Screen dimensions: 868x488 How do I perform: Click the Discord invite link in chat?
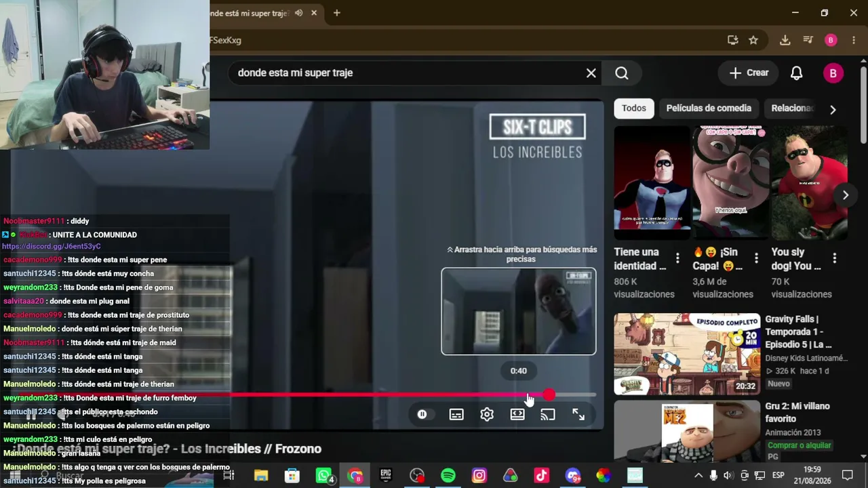tap(52, 246)
